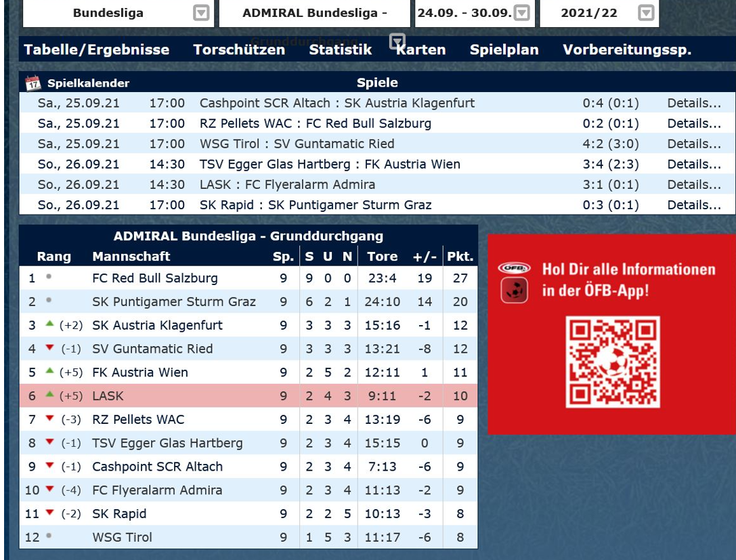736x560 pixels.
Task: Click grey dot beside WSG Tirol
Action: click(x=49, y=535)
